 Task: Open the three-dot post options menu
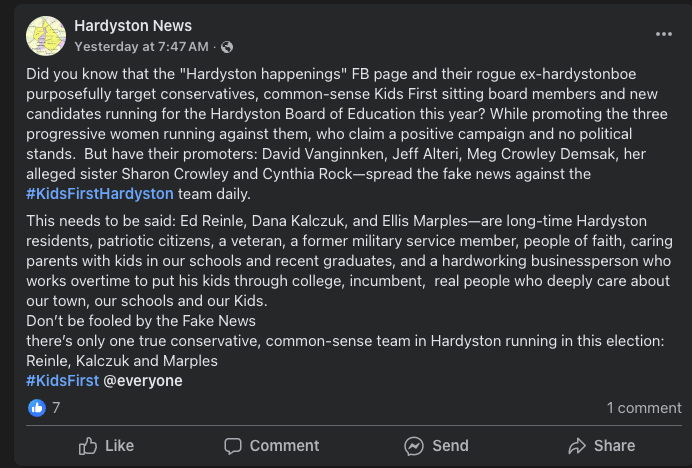click(664, 34)
